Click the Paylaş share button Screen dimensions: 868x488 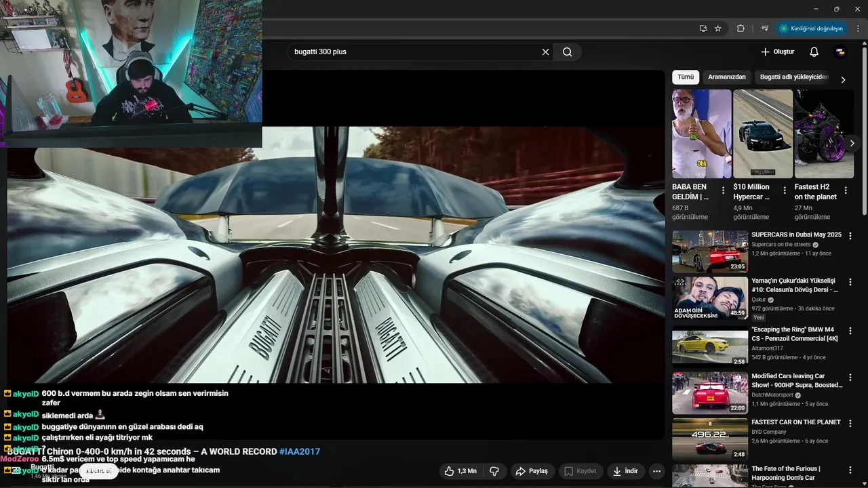pyautogui.click(x=532, y=471)
